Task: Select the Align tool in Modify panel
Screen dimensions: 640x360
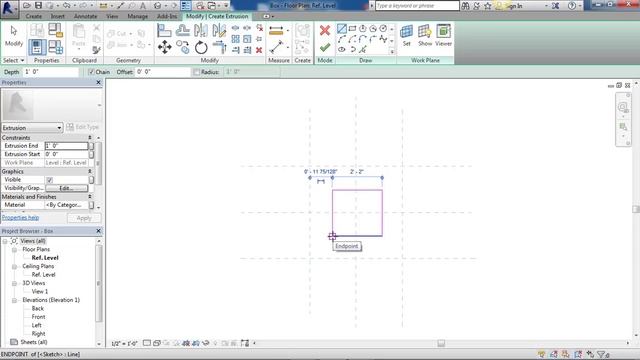Action: tap(164, 30)
